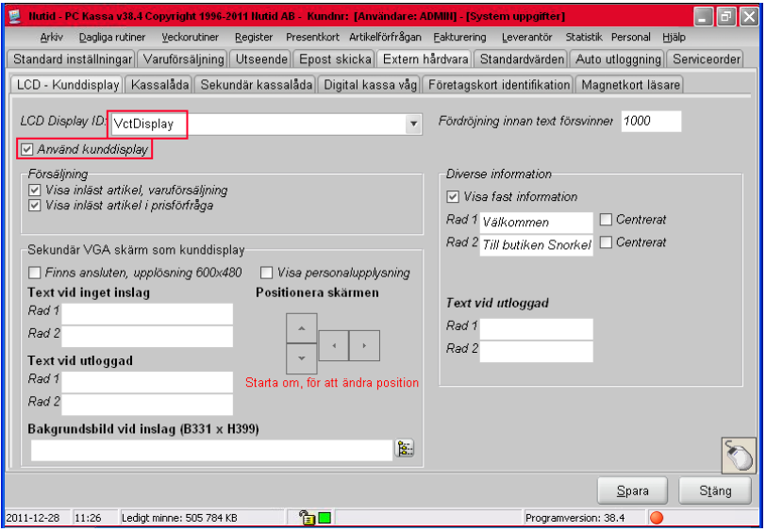Screen dimensions: 766x532
Task: Click the Fördröjning innan text försvinner field
Action: pos(651,122)
